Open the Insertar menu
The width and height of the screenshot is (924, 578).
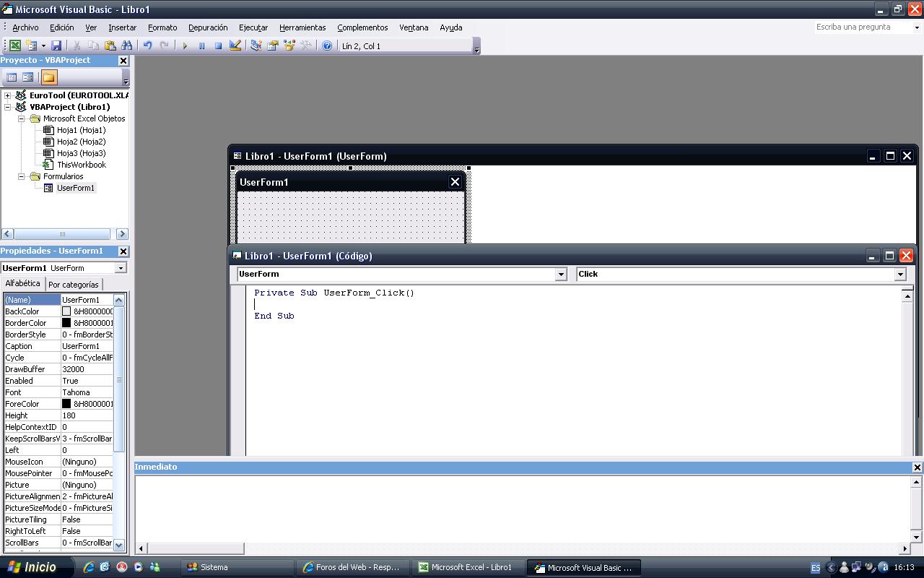click(122, 27)
